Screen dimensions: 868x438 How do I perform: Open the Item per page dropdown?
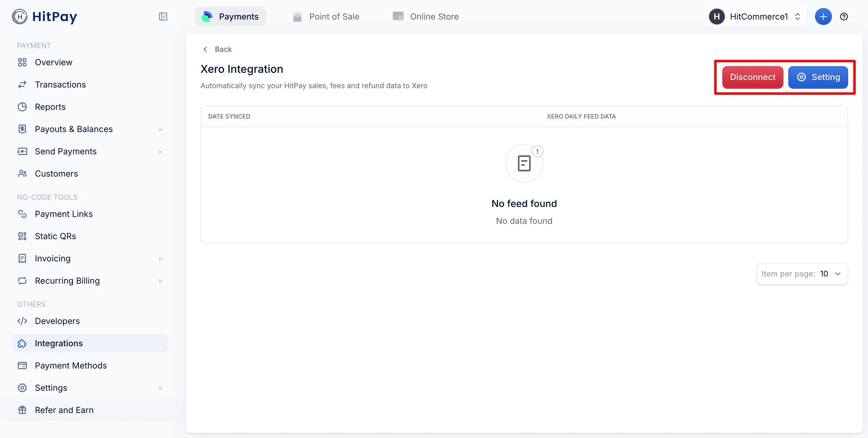(x=802, y=274)
